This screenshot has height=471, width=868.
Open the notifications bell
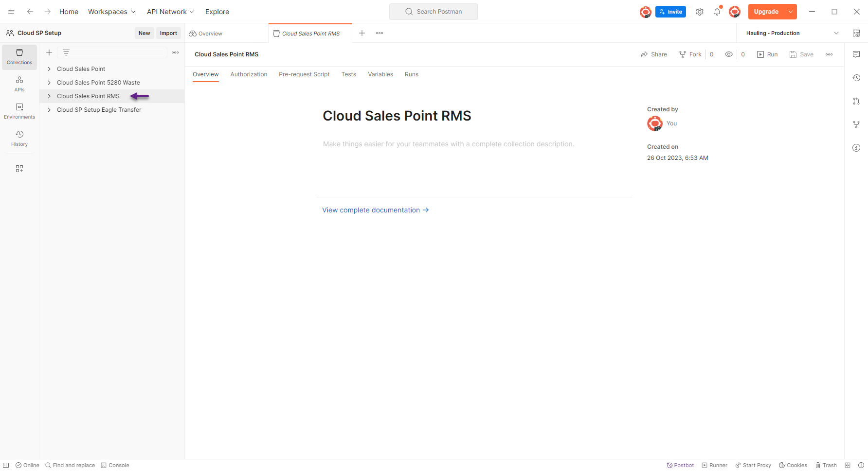click(x=717, y=12)
